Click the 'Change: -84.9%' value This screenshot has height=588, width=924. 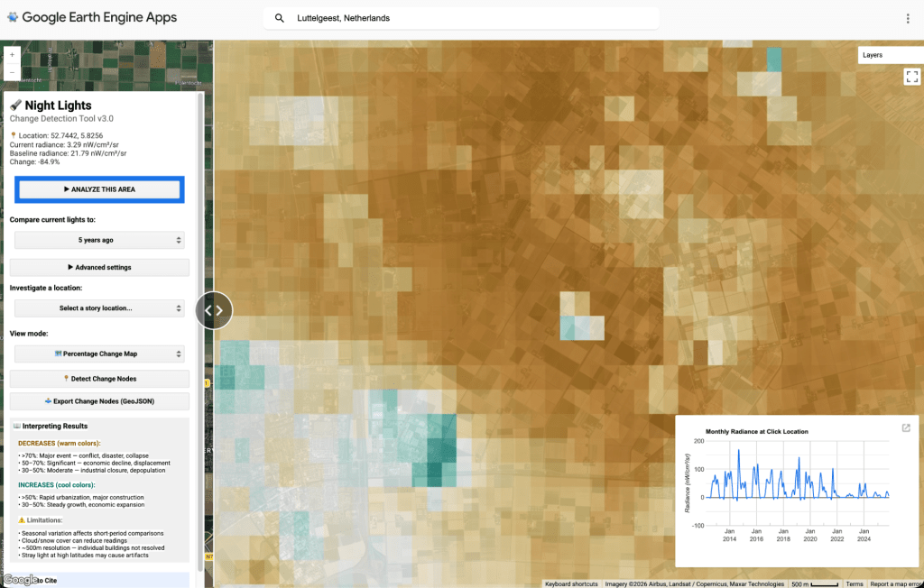pyautogui.click(x=35, y=162)
